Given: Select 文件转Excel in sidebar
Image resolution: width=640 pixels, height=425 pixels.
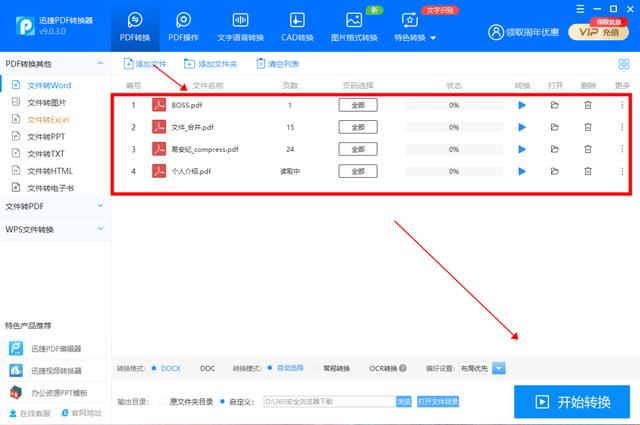Looking at the screenshot, I should click(49, 119).
